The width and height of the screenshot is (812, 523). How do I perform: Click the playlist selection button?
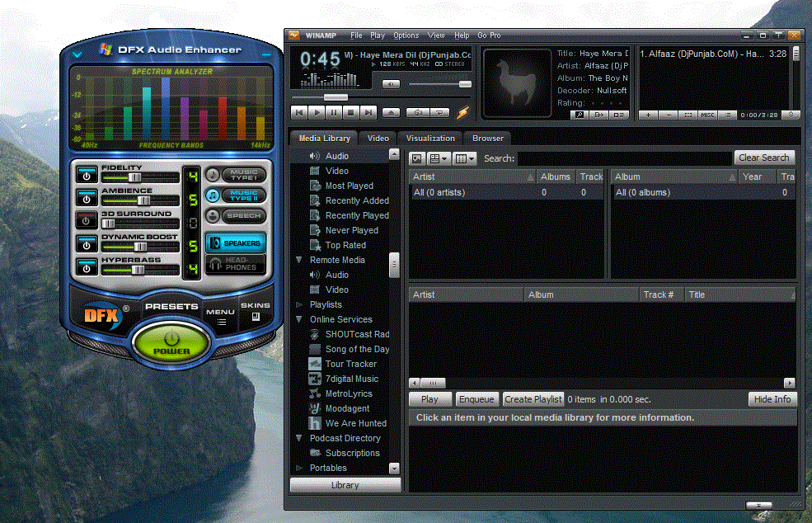click(x=688, y=115)
